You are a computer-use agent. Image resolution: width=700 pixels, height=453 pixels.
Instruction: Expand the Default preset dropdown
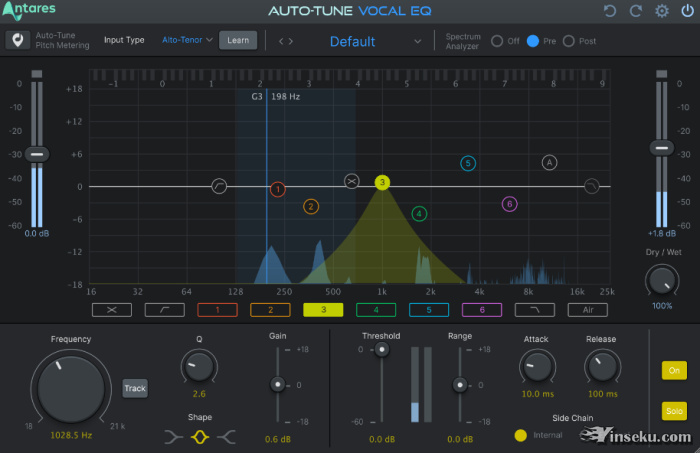click(x=418, y=41)
